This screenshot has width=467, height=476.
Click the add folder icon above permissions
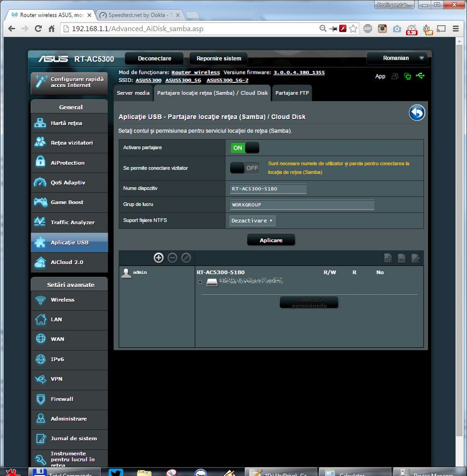[x=388, y=258]
